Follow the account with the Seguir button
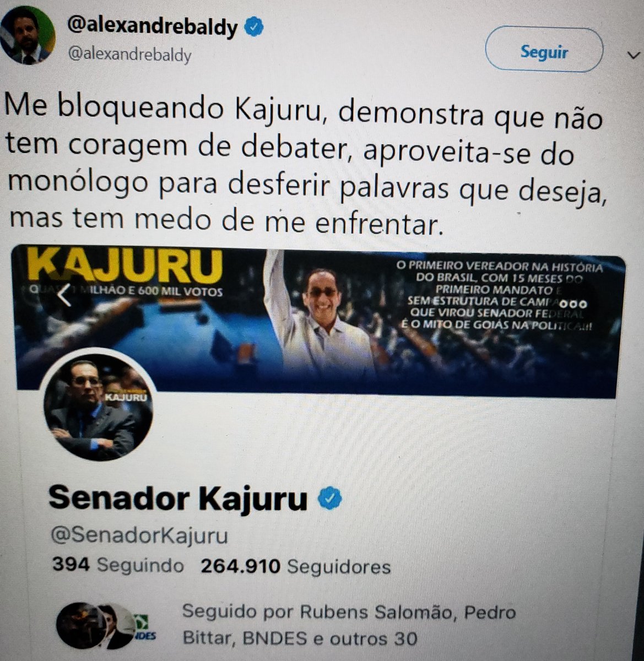This screenshot has width=644, height=661. (544, 53)
